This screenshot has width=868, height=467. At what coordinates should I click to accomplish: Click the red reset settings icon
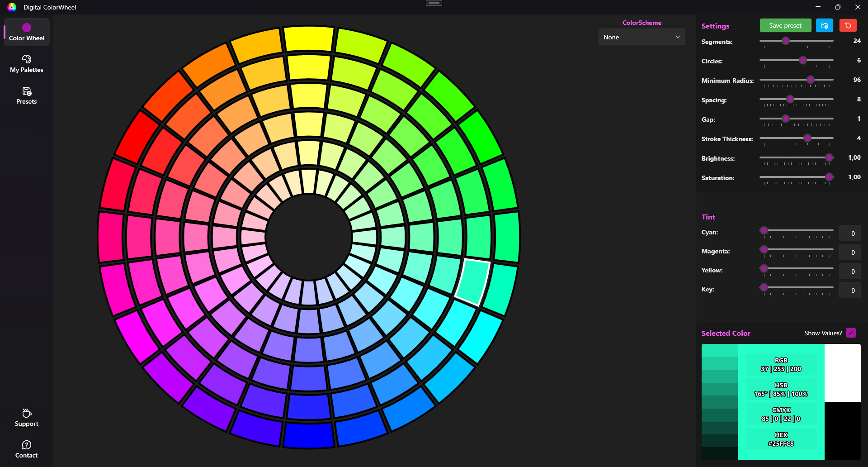(848, 25)
